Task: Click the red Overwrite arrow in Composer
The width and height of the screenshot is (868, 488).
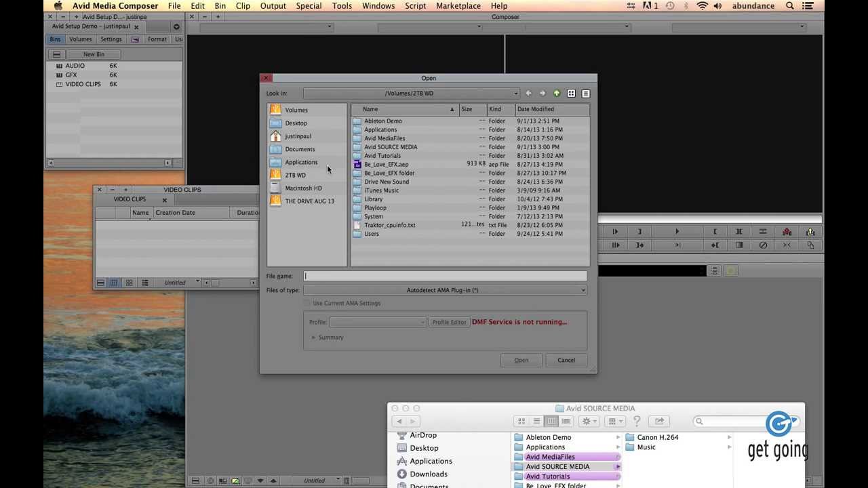Action: pyautogui.click(x=787, y=232)
